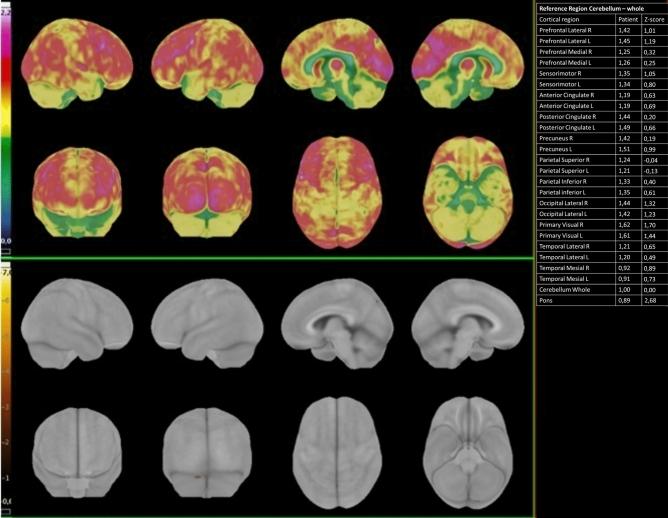The height and width of the screenshot is (518, 668).
Task: Open grayscale medial view facing left
Action: pos(337,323)
